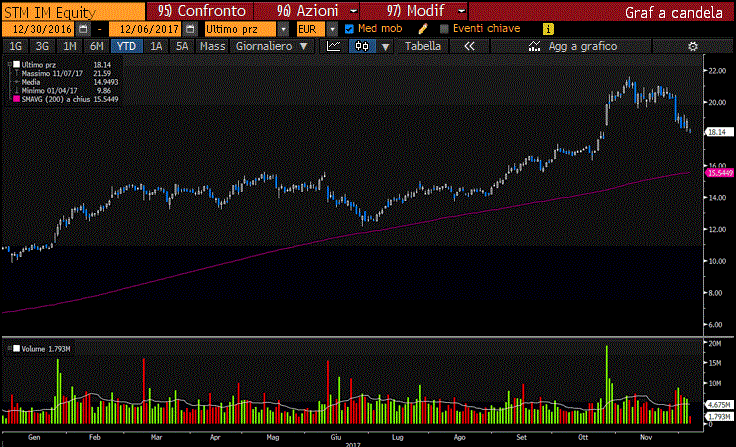Expand chart type dropdown arrow
Screen dimensions: 736x447
(385, 46)
